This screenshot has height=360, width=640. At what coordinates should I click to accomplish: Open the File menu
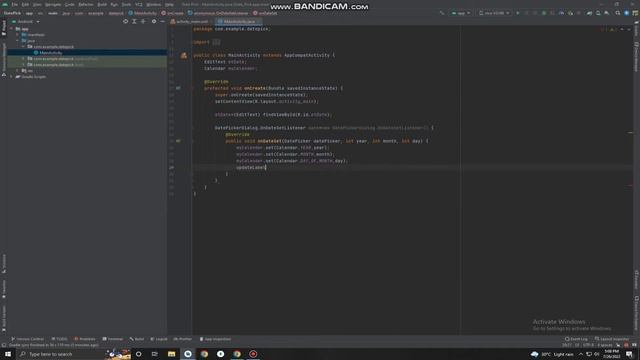click(x=15, y=4)
